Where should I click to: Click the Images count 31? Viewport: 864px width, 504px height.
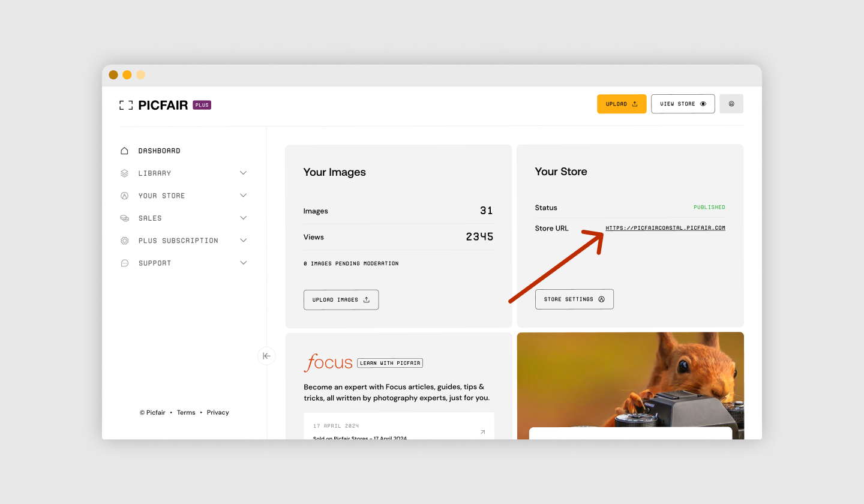(487, 211)
